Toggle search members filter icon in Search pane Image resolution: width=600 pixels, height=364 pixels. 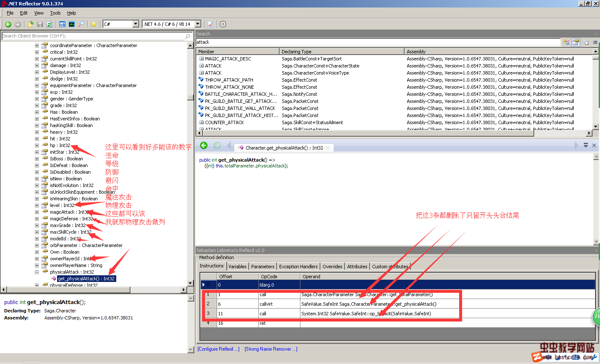tap(576, 42)
